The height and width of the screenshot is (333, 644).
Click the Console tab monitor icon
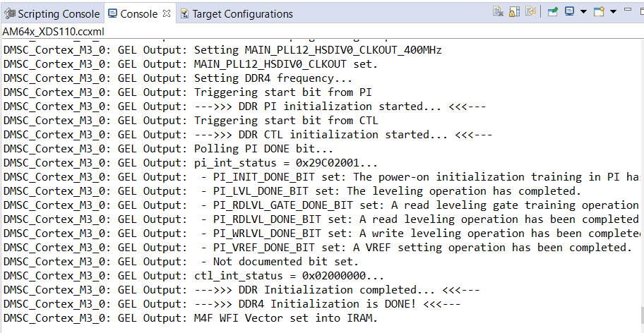click(113, 14)
